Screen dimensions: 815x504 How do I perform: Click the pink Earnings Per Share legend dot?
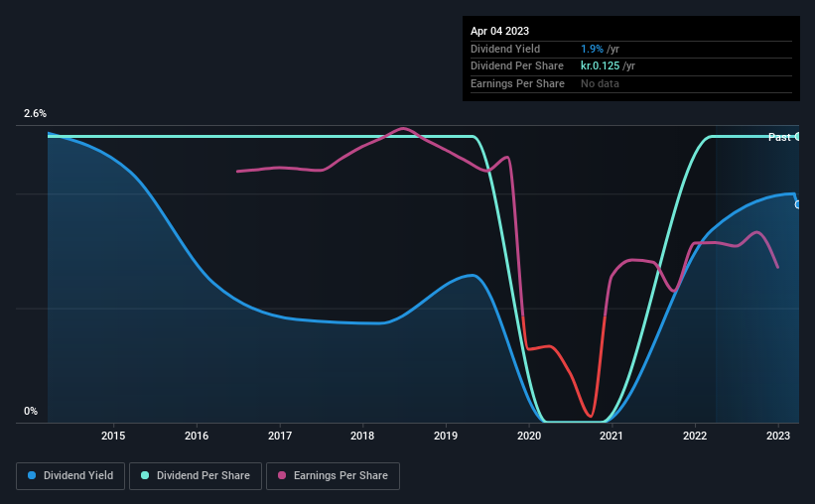(282, 475)
